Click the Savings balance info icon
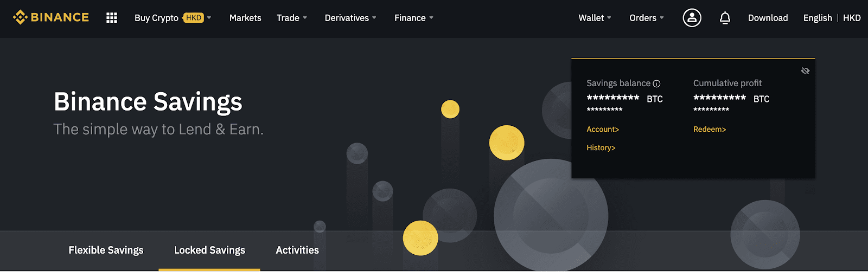 pyautogui.click(x=656, y=83)
